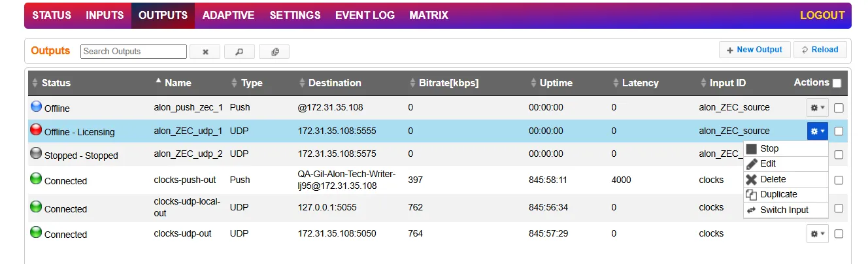Click the Destination column sort arrows

tap(302, 83)
